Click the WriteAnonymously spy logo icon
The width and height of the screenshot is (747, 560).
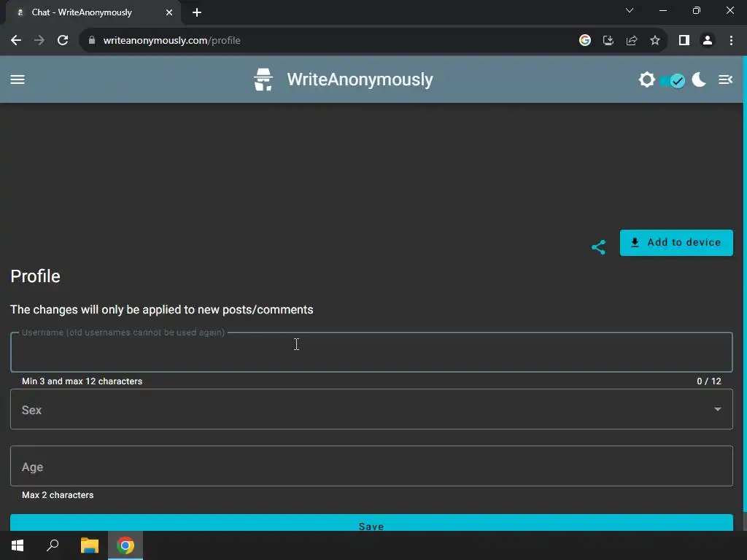263,79
